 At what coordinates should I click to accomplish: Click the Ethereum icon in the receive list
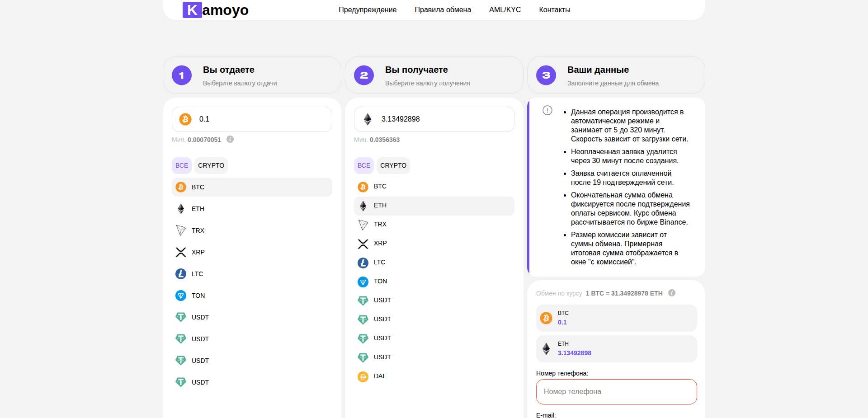(363, 206)
